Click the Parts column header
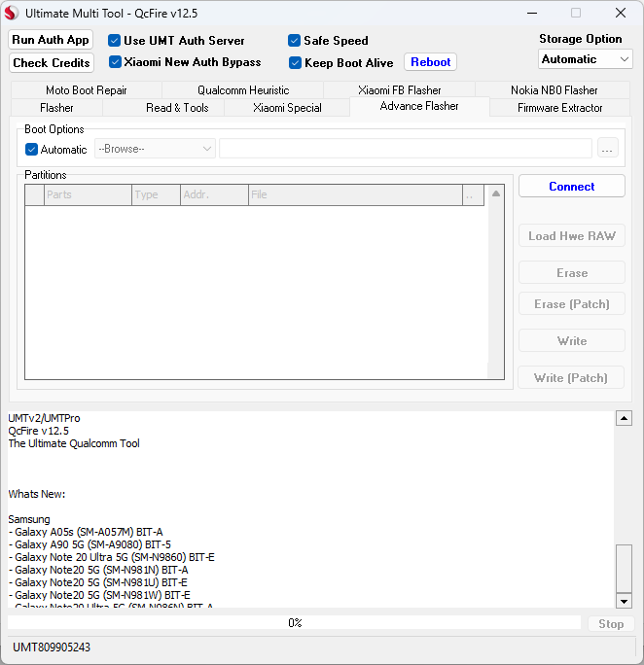The width and height of the screenshot is (644, 665). pos(88,194)
